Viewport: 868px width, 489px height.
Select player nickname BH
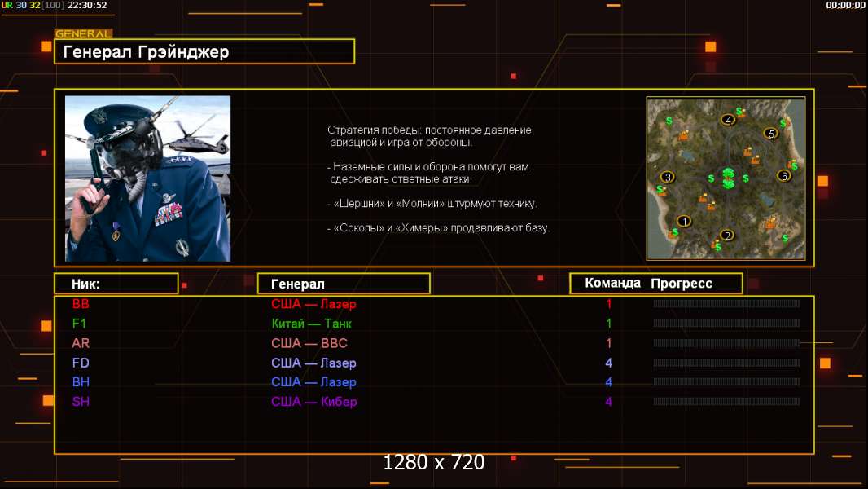coord(81,382)
